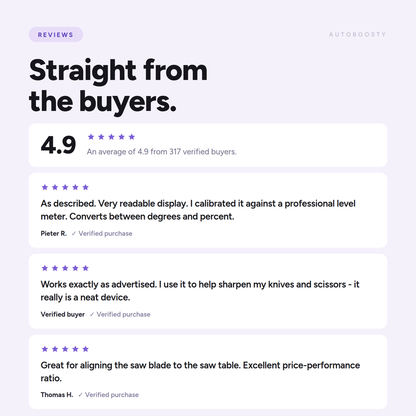Click the star rating beside 4.9 score

111,137
